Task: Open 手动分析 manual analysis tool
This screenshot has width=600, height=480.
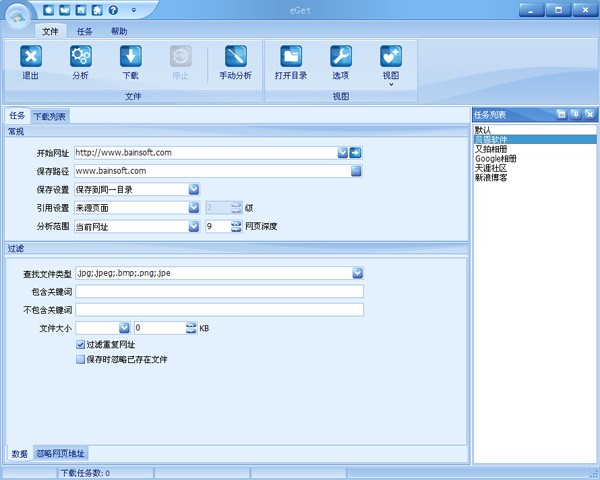Action: point(236,56)
